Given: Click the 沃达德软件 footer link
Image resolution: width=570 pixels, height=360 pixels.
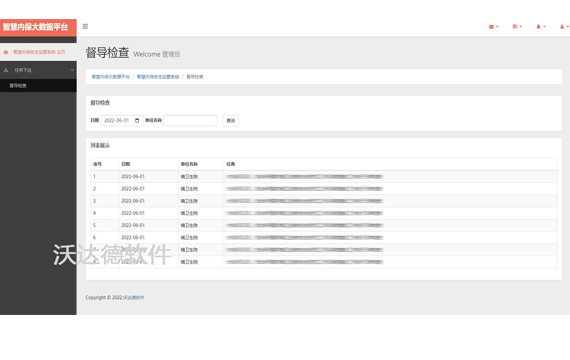Looking at the screenshot, I should coord(133,297).
